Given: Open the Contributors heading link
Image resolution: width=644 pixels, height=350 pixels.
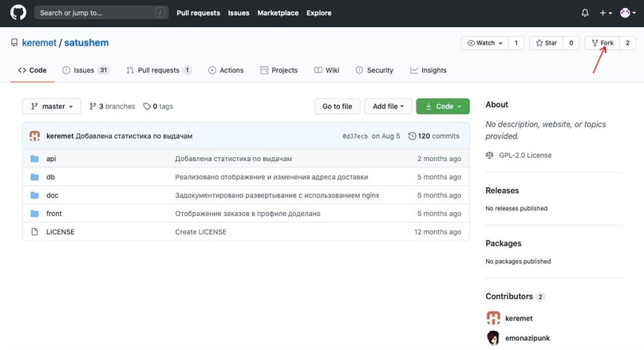Looking at the screenshot, I should coord(509,297).
